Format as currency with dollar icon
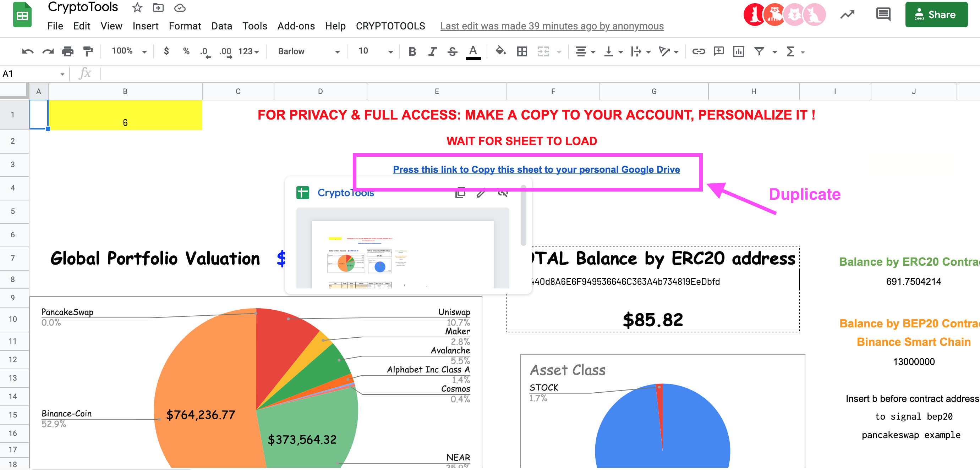The height and width of the screenshot is (470, 980). point(166,51)
